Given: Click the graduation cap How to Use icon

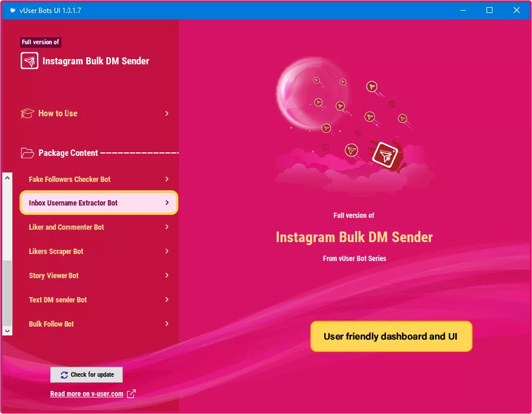Looking at the screenshot, I should click(x=27, y=113).
